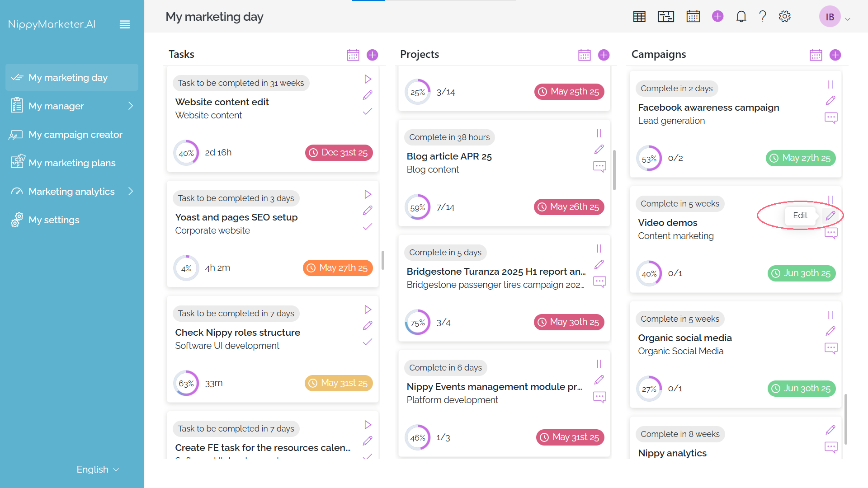The image size is (868, 488).
Task: Open comments on Blog article APR 25
Action: [x=599, y=167]
